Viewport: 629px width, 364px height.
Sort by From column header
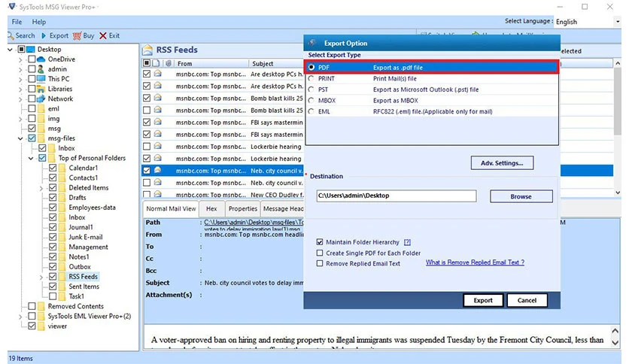tap(211, 63)
